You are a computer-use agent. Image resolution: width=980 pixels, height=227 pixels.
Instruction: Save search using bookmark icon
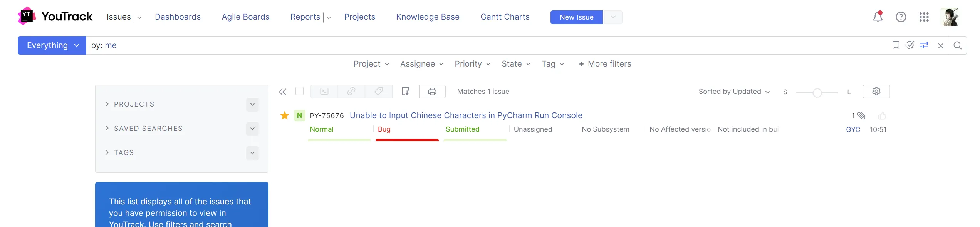point(896,45)
